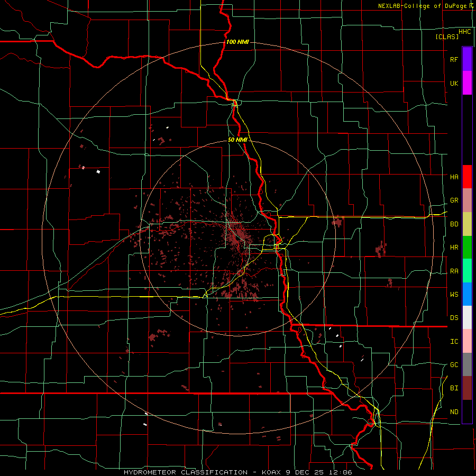
Task: Click the yellow BD legend color swatch
Action: pyautogui.click(x=467, y=224)
